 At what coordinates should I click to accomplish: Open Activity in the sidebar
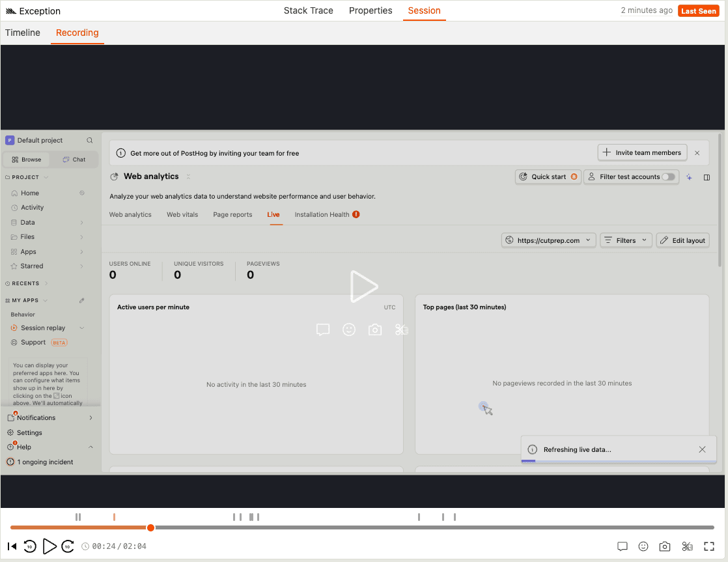coord(32,208)
